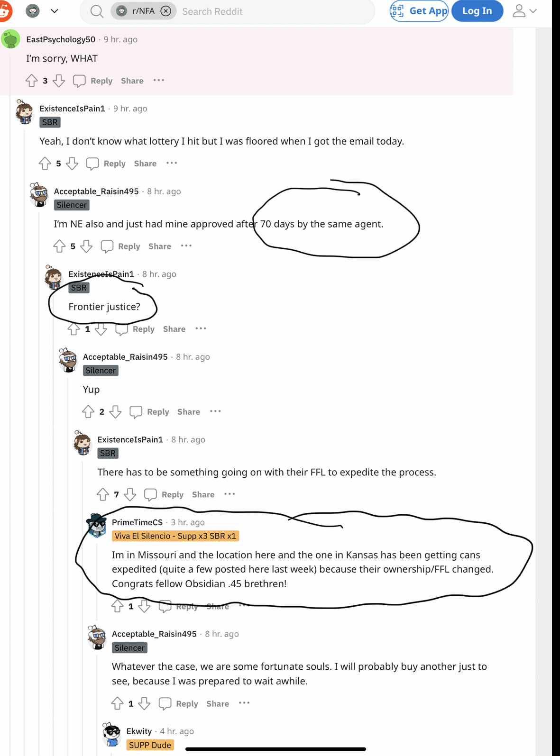This screenshot has height=756, width=560.
Task: Open the PrimeTimeCS username link
Action: [137, 522]
